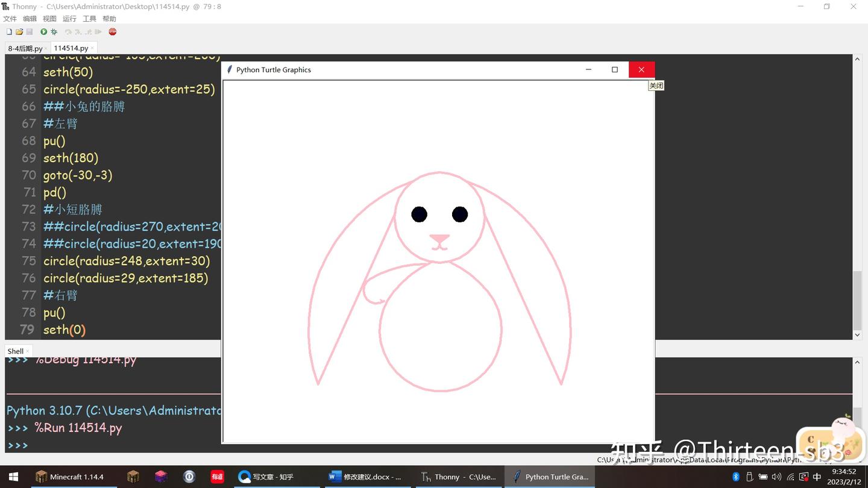This screenshot has height=488, width=868.
Task: Open the 运行 menu
Action: coord(69,18)
